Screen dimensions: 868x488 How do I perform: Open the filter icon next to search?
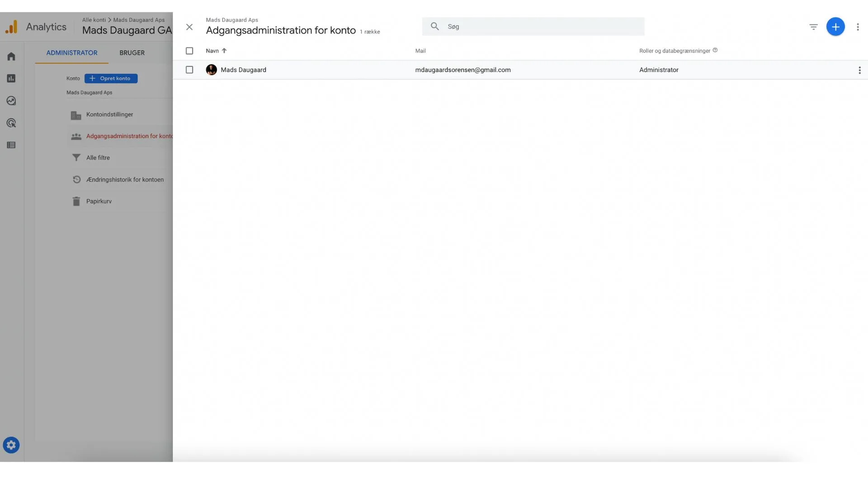click(x=813, y=27)
